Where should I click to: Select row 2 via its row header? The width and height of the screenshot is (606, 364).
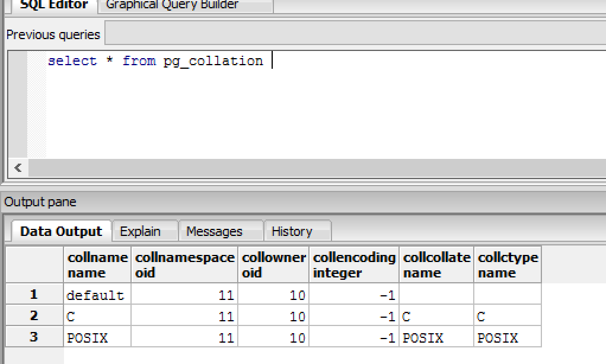coord(34,316)
